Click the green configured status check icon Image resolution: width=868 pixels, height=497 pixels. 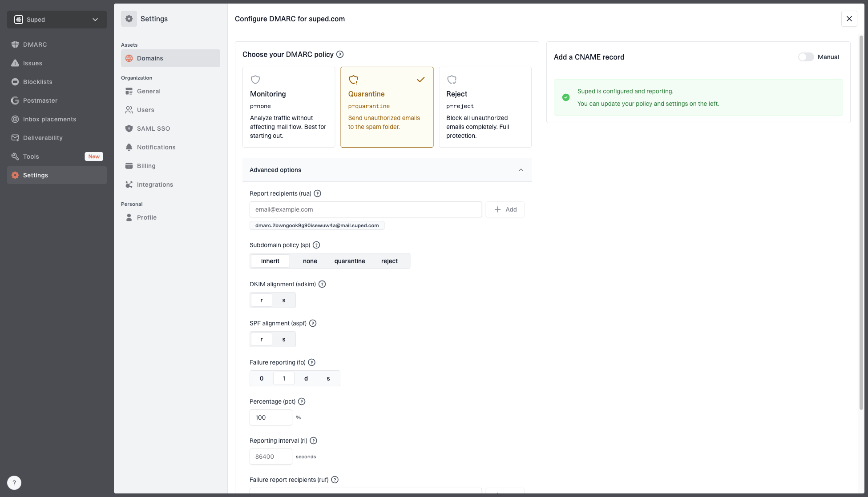pos(566,97)
